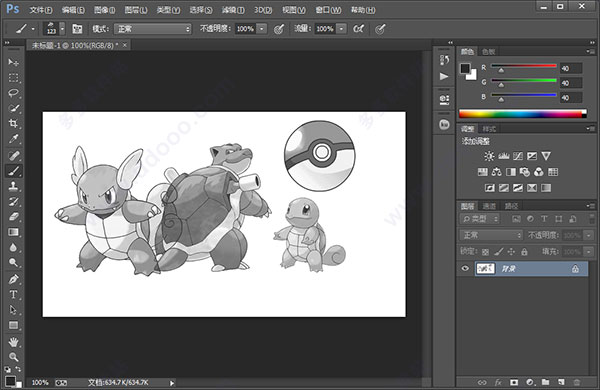Image resolution: width=600 pixels, height=390 pixels.
Task: Delete layer trash icon
Action: tap(577, 382)
